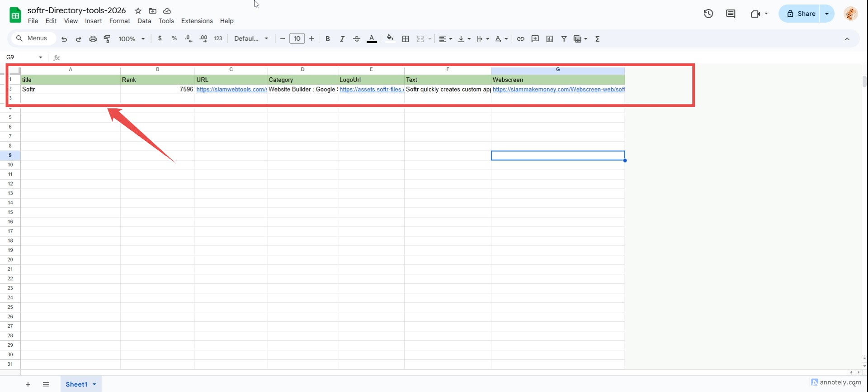Expand the Sheet1 tab options arrow
This screenshot has height=392, width=868.
tap(94, 384)
